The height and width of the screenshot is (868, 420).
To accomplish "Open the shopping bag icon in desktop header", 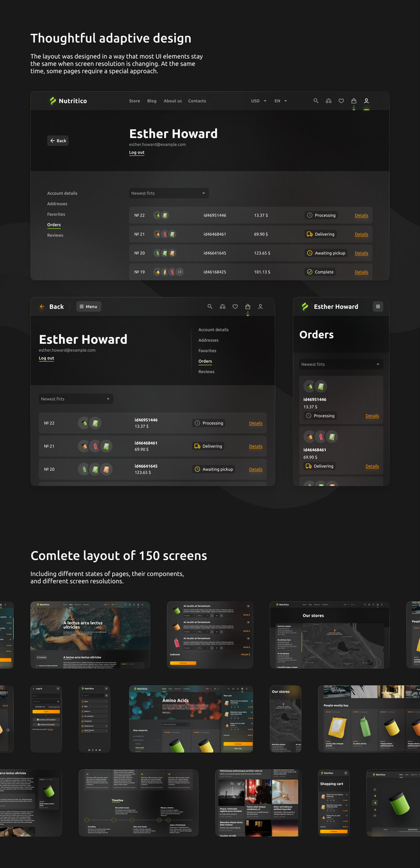I will click(354, 101).
